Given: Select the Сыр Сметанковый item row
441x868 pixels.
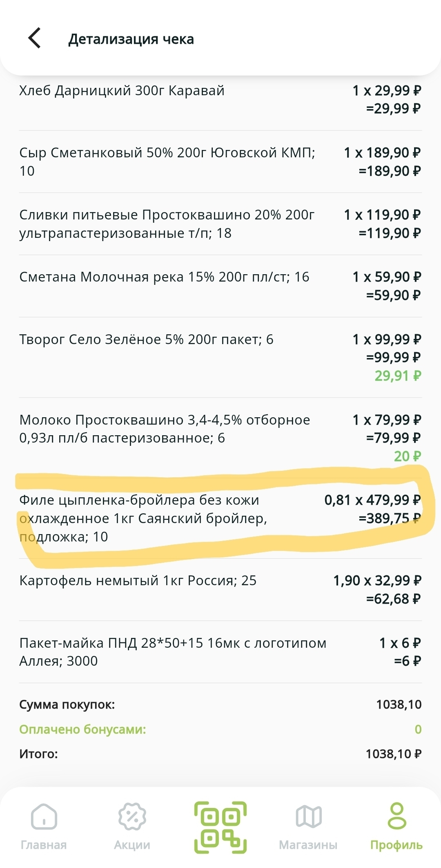Looking at the screenshot, I should click(x=167, y=161).
